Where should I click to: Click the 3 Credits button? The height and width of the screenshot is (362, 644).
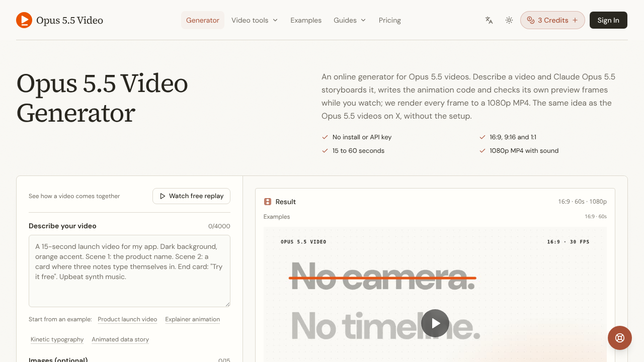552,20
